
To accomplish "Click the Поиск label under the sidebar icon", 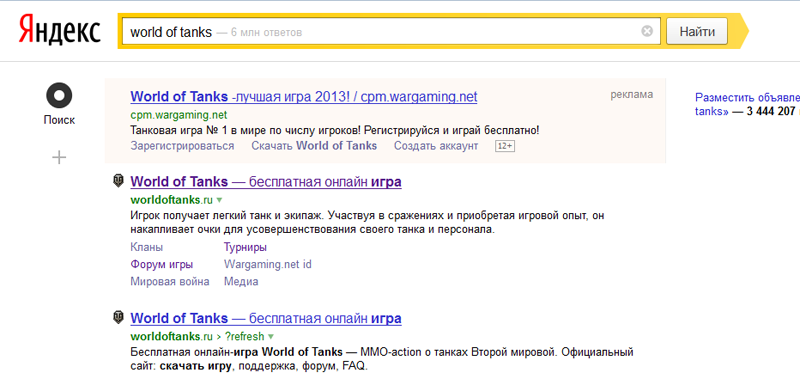I will coord(59,120).
